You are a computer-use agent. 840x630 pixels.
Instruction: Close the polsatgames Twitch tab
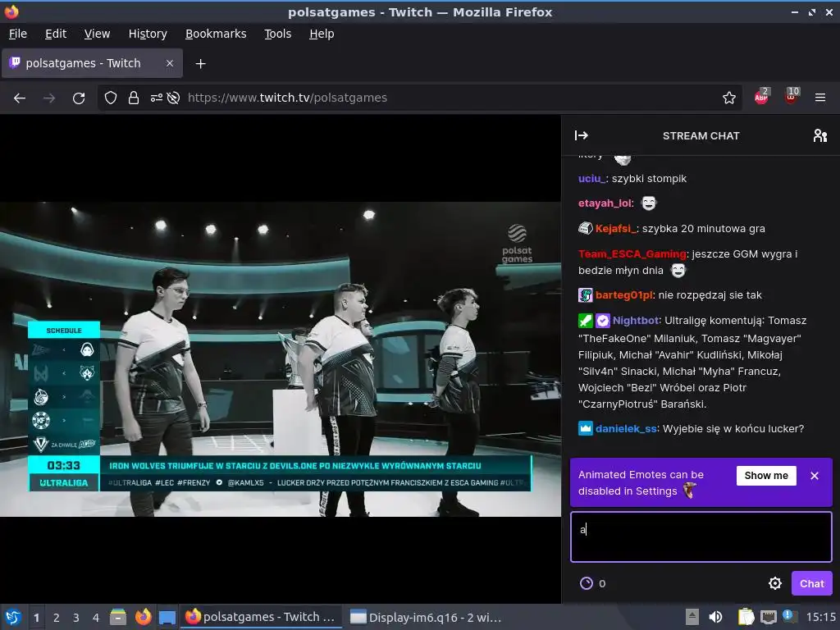(x=169, y=63)
